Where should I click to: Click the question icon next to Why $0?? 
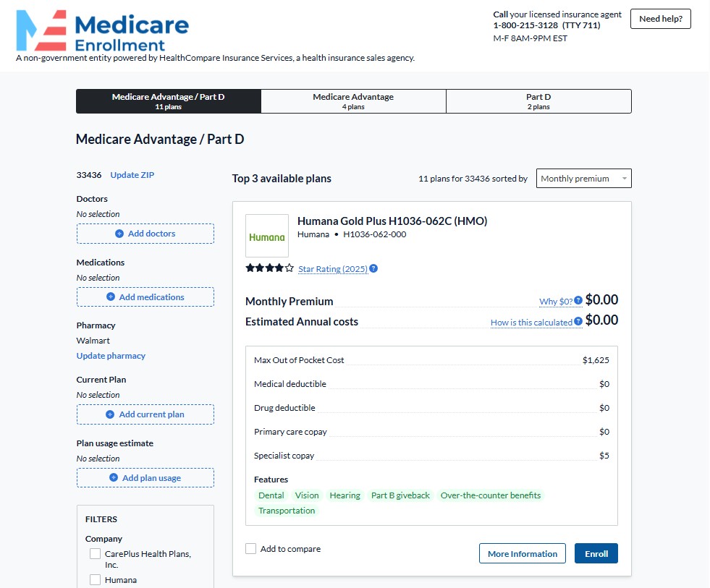point(578,302)
